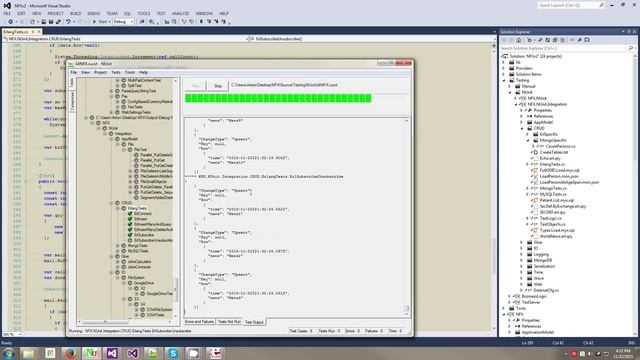Click the Windows Start orb
Screen dimensions: 640x360
(8, 353)
